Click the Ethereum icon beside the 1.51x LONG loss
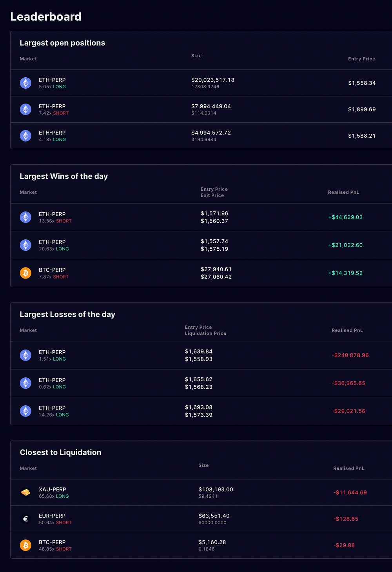 click(25, 355)
